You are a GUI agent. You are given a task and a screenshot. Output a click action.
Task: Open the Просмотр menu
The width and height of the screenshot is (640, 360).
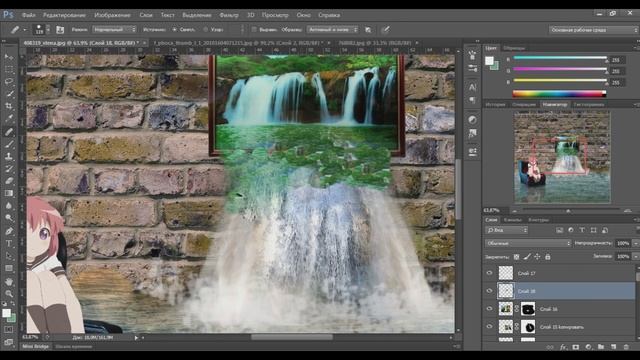click(275, 15)
